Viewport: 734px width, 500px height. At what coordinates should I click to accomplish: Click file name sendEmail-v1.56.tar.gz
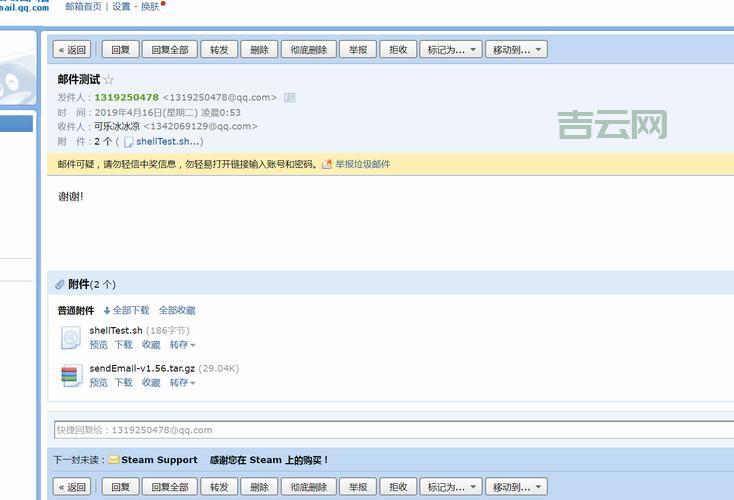(142, 368)
